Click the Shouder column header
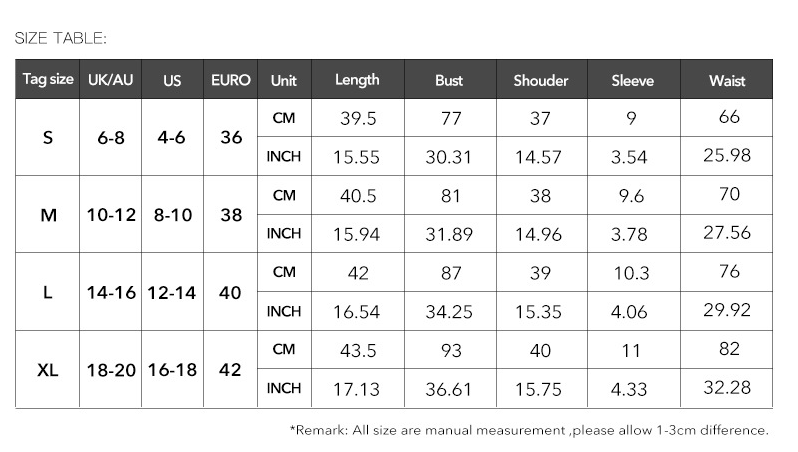Image resolution: width=798 pixels, height=452 pixels. 540,80
